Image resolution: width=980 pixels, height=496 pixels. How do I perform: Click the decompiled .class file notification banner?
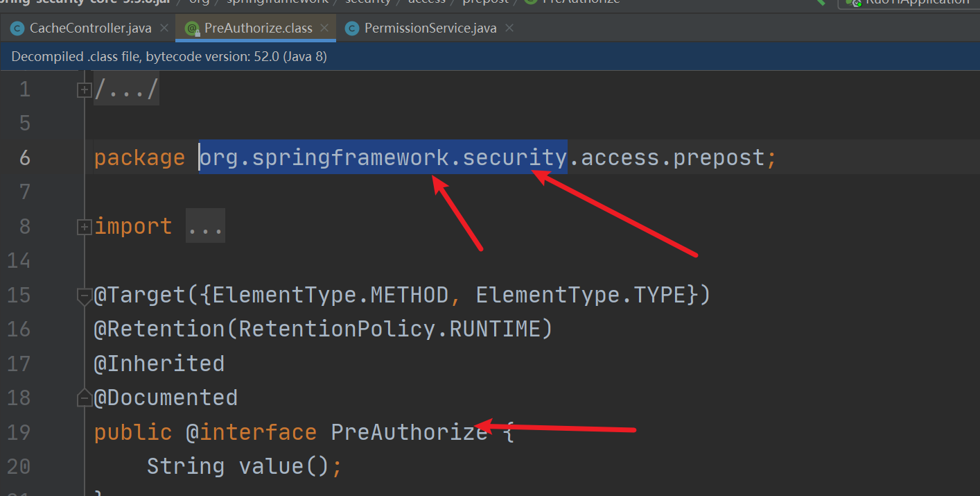(x=490, y=57)
